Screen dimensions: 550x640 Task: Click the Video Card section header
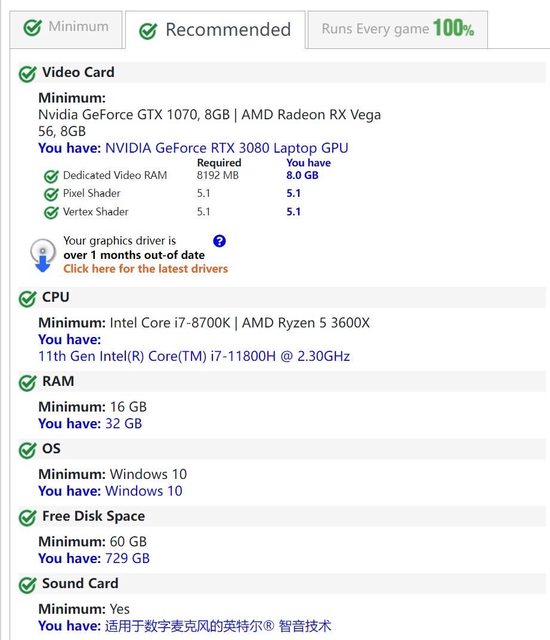click(x=282, y=73)
